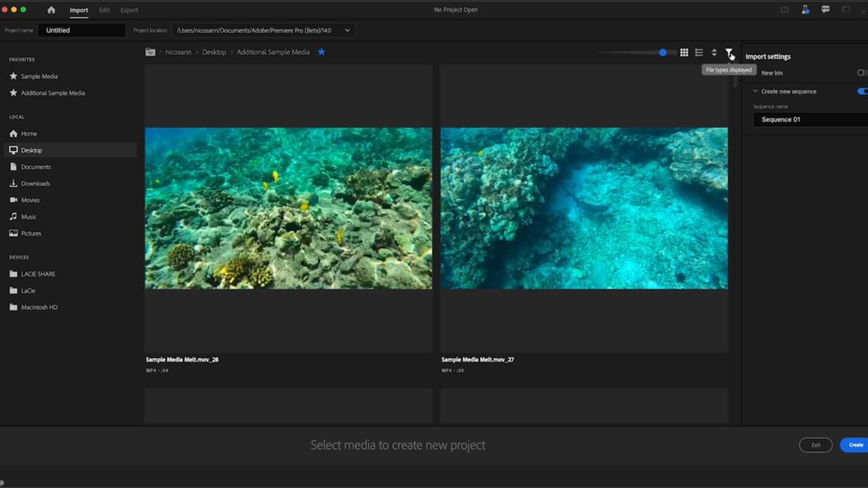Click the Exit button
The image size is (868, 488).
(x=815, y=445)
